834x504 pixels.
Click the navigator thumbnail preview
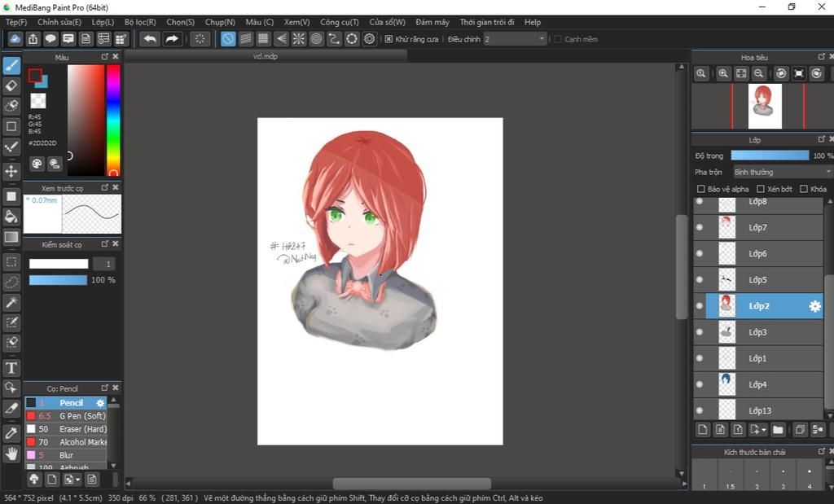765,107
